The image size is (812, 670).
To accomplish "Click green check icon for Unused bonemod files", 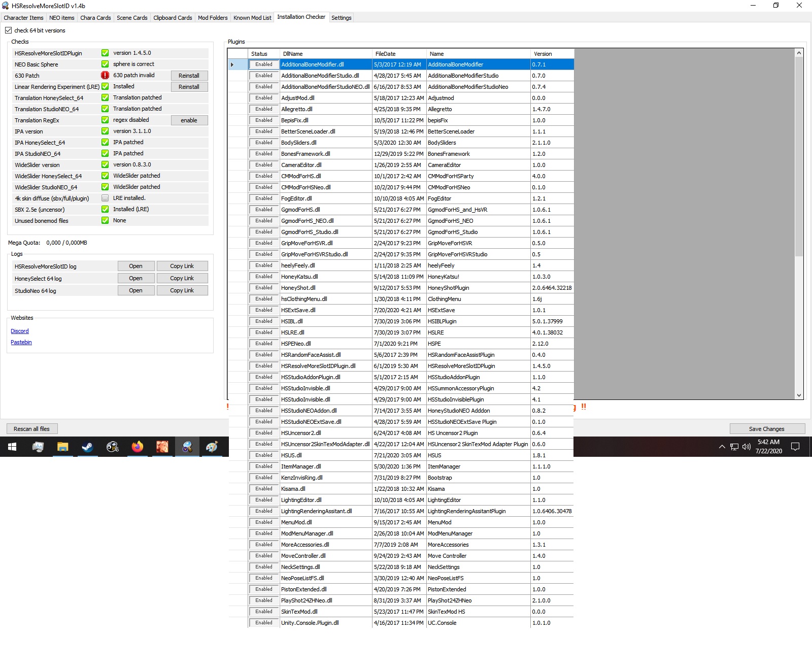I will tap(105, 220).
